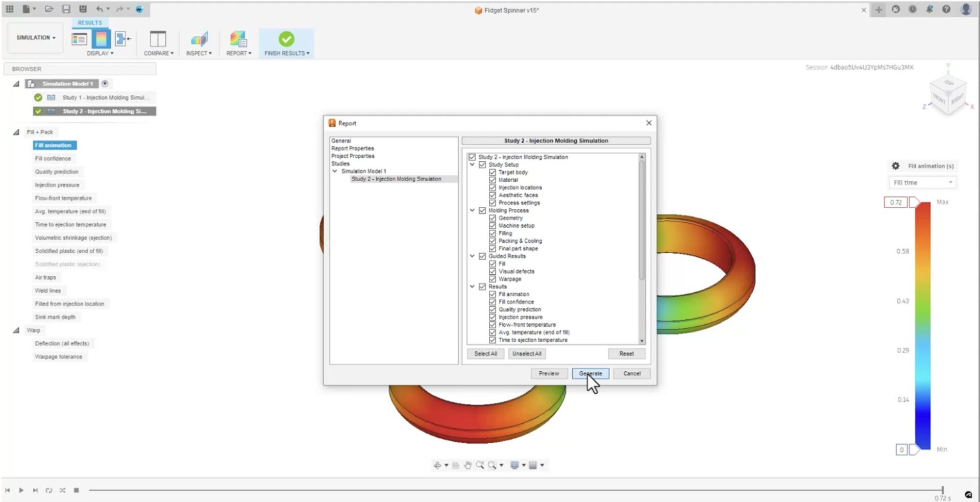Screen dimensions: 980x502
Task: Open the user profile avatar
Action: [x=966, y=9]
